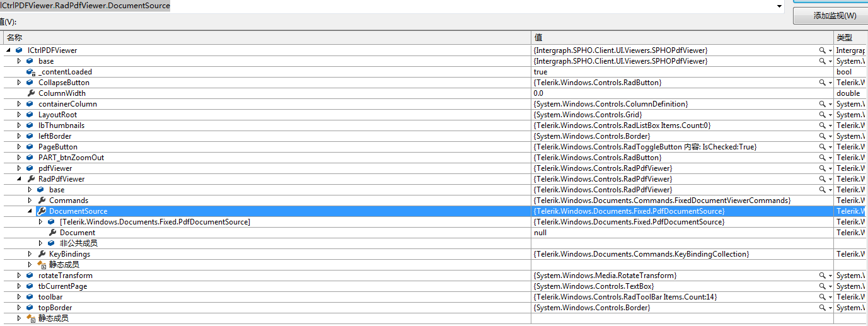Open visualizer dropdown arrow in LayoutRoot row

point(830,115)
